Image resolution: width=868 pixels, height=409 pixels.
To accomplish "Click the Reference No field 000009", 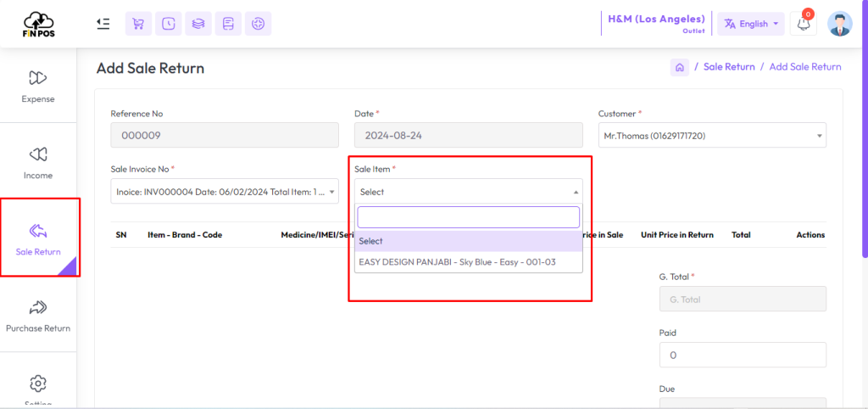I will (x=224, y=135).
